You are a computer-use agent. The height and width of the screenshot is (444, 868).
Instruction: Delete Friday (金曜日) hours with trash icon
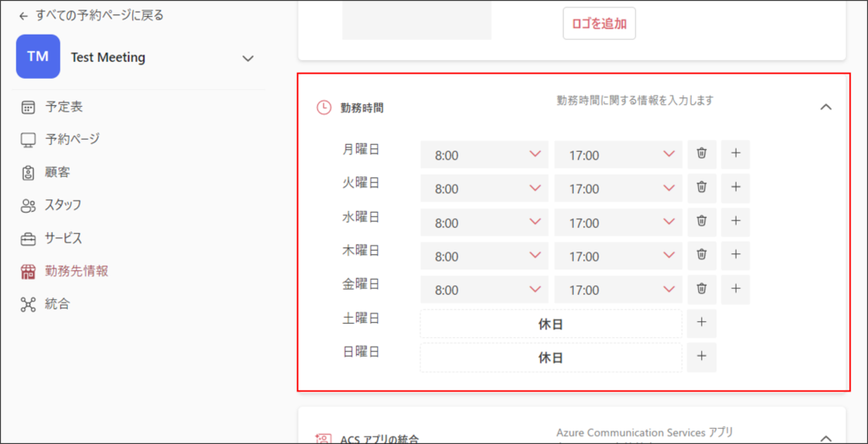point(701,290)
